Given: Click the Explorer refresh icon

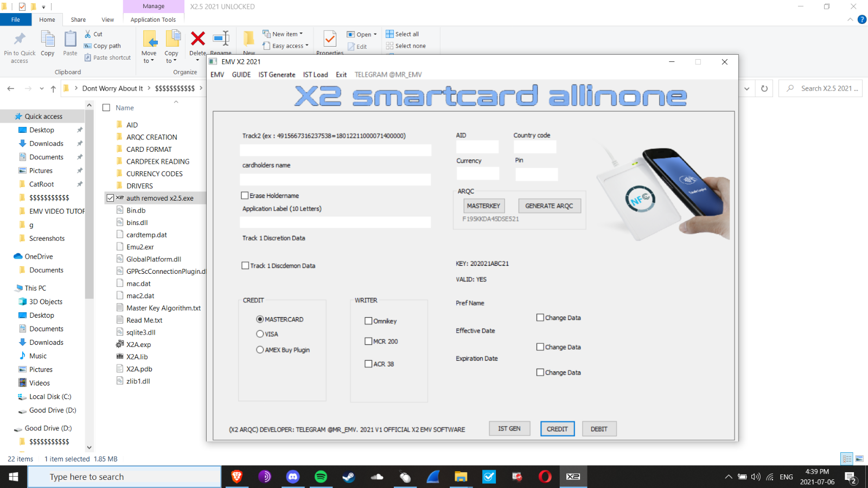Looking at the screenshot, I should tap(764, 88).
